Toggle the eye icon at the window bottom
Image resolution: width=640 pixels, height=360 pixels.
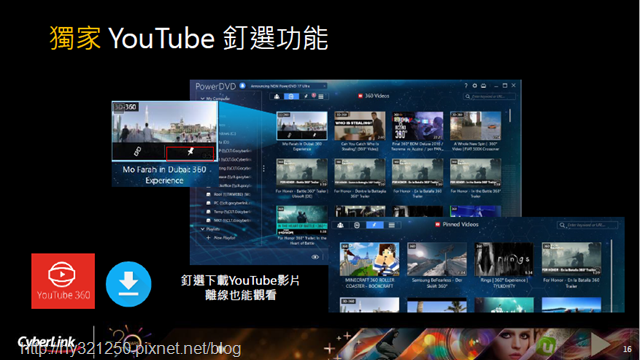(315, 257)
